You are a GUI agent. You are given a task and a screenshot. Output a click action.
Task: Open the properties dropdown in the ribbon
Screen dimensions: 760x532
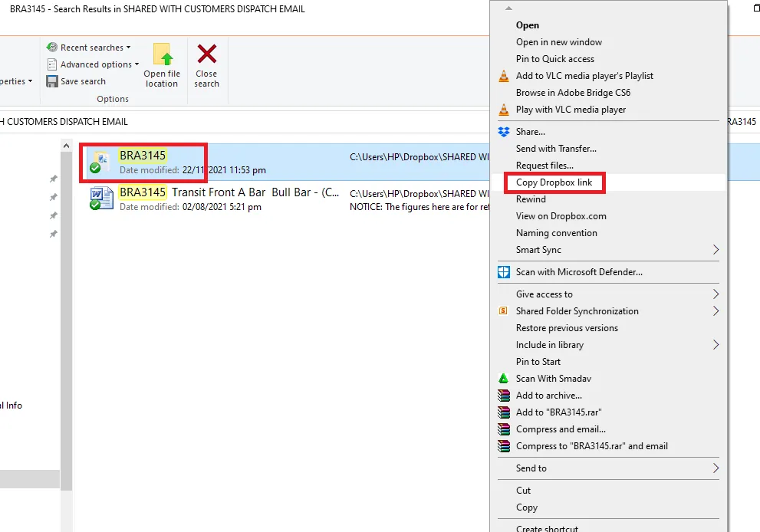(x=16, y=81)
